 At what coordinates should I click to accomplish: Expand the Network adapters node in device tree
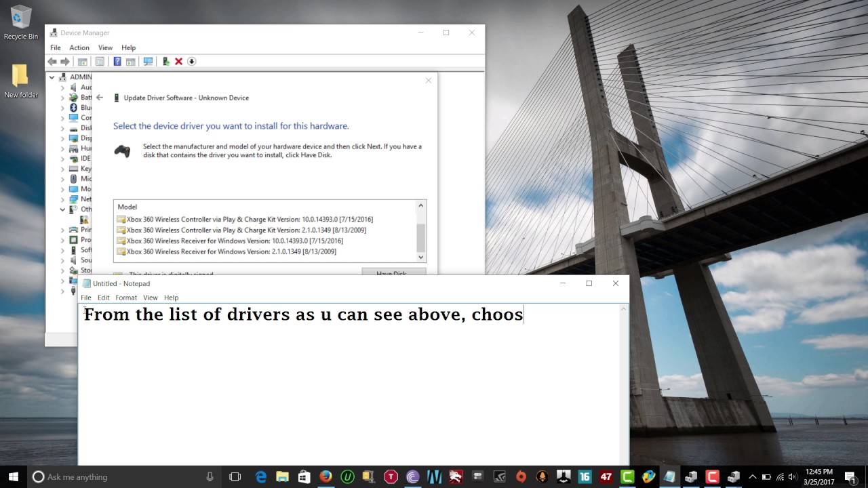[62, 199]
